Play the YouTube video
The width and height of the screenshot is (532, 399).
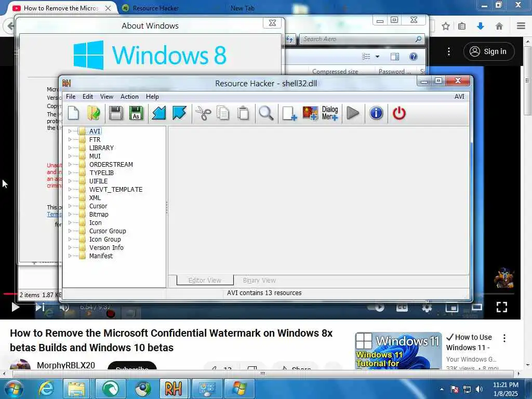[x=15, y=307]
